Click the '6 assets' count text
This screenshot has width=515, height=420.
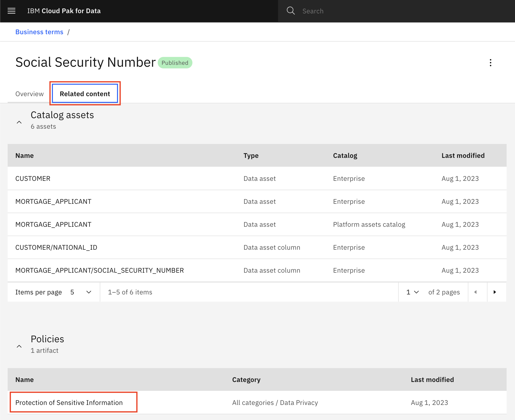tap(43, 126)
